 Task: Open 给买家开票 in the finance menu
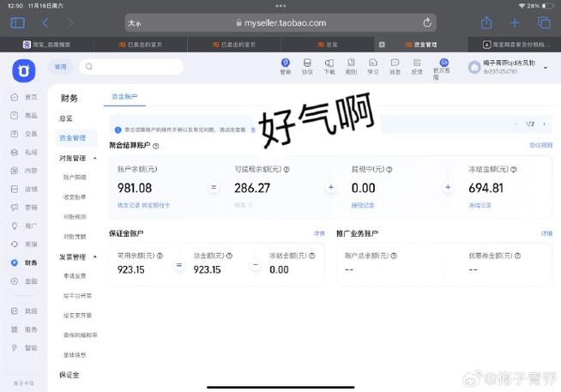pyautogui.click(x=78, y=316)
